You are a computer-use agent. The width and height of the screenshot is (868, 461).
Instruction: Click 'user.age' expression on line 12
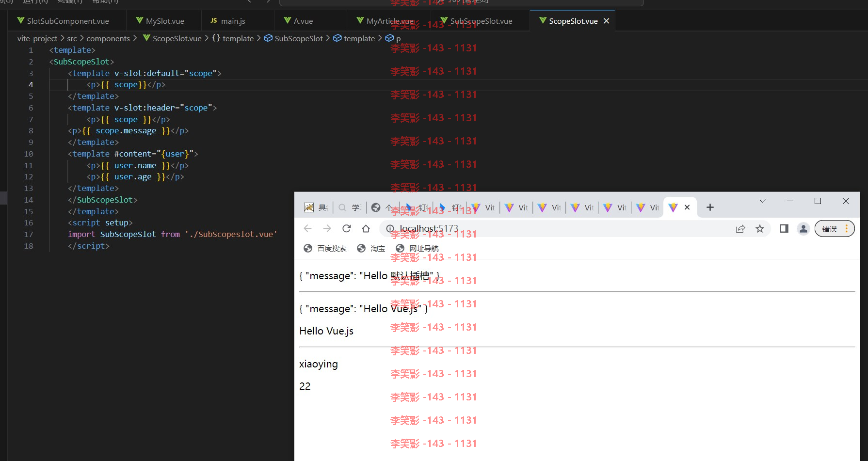point(133,177)
